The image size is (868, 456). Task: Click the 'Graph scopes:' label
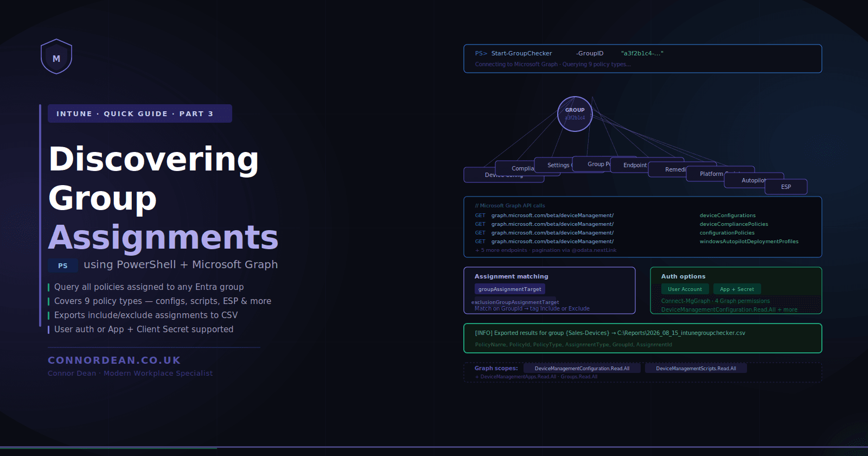click(x=496, y=369)
